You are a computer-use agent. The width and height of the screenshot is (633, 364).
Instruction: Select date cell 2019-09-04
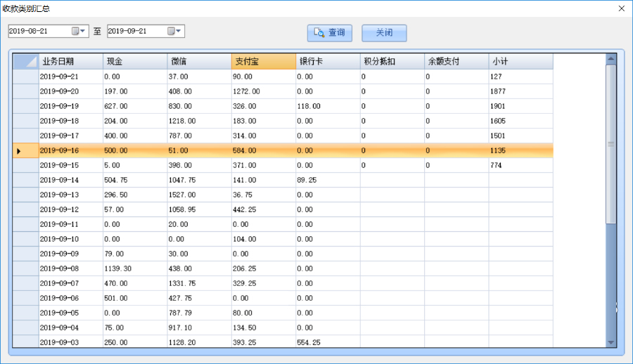click(70, 327)
